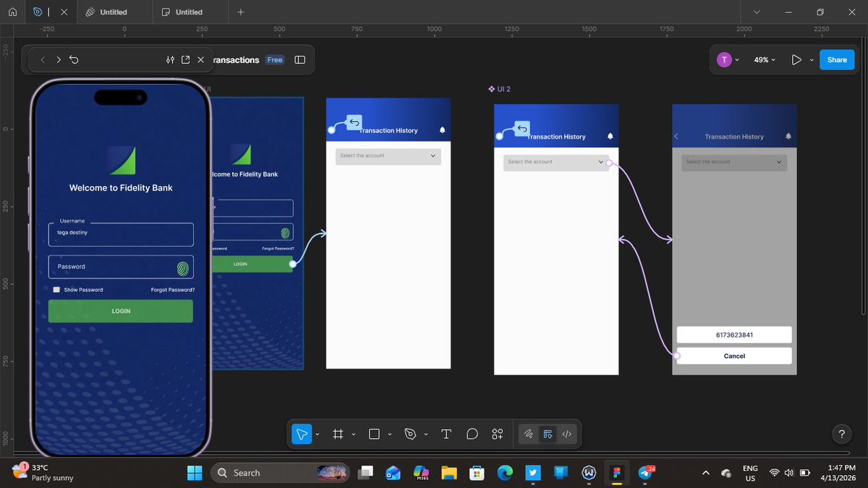Expand the Pen tool options chevron
The width and height of the screenshot is (868, 488).
(425, 435)
